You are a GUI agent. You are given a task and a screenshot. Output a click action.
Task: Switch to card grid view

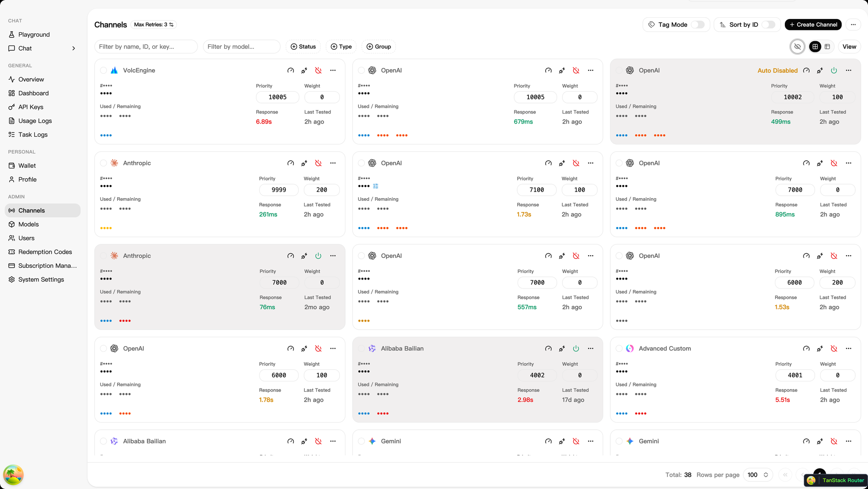[x=815, y=47]
